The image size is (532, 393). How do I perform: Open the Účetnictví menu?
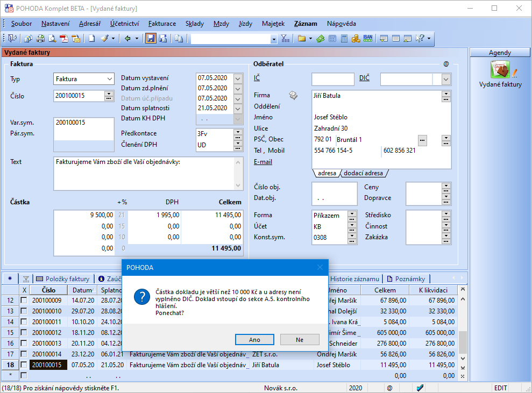pyautogui.click(x=124, y=24)
